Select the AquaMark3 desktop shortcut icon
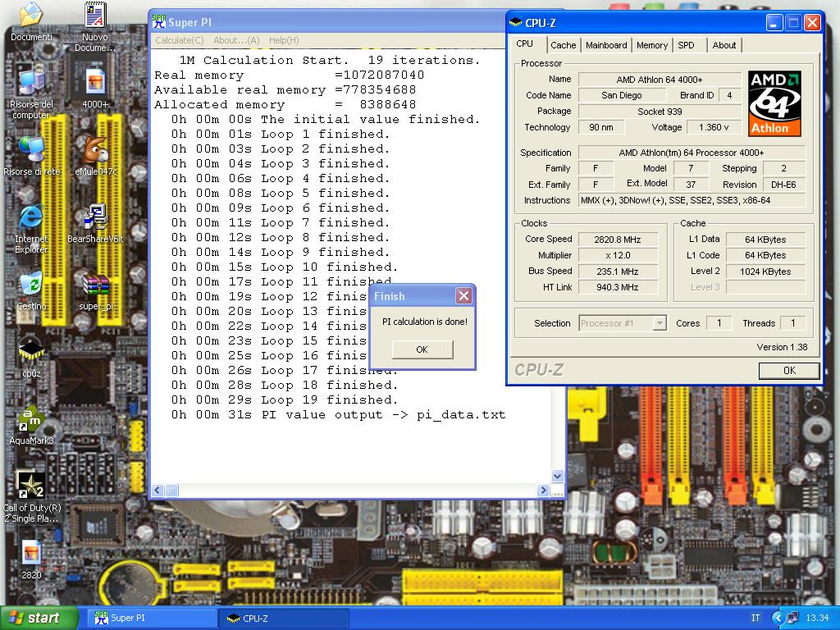Screen dimensions: 840x630 point(31,419)
